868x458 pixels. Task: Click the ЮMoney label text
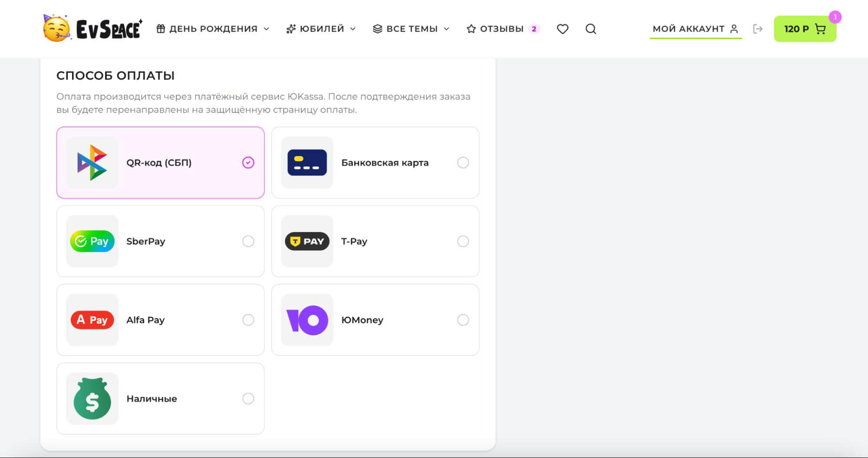pyautogui.click(x=362, y=320)
